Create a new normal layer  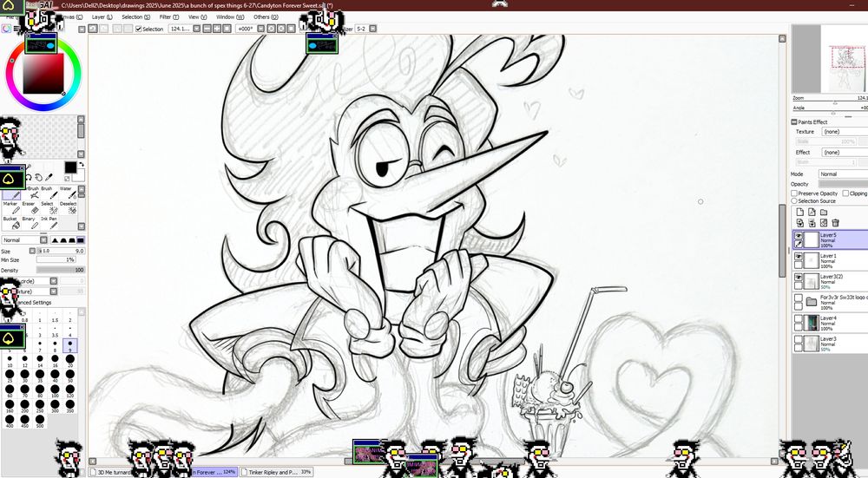[800, 213]
